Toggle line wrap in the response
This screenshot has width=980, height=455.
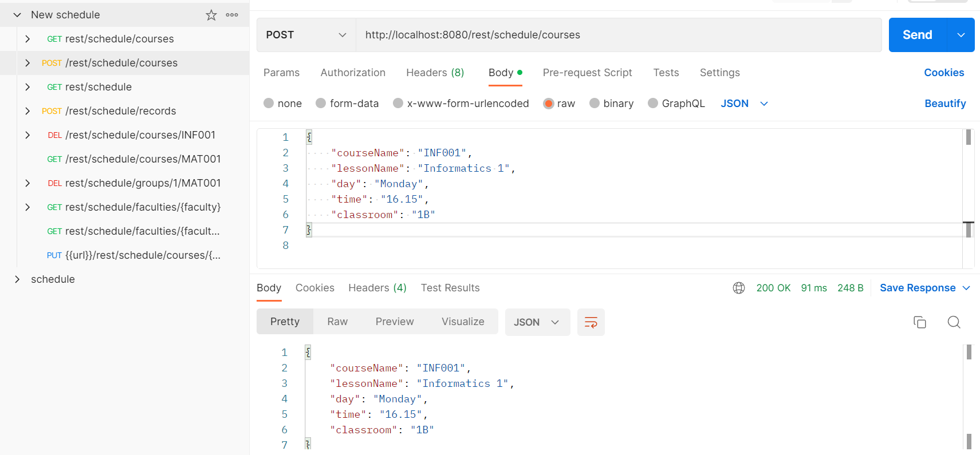point(591,322)
